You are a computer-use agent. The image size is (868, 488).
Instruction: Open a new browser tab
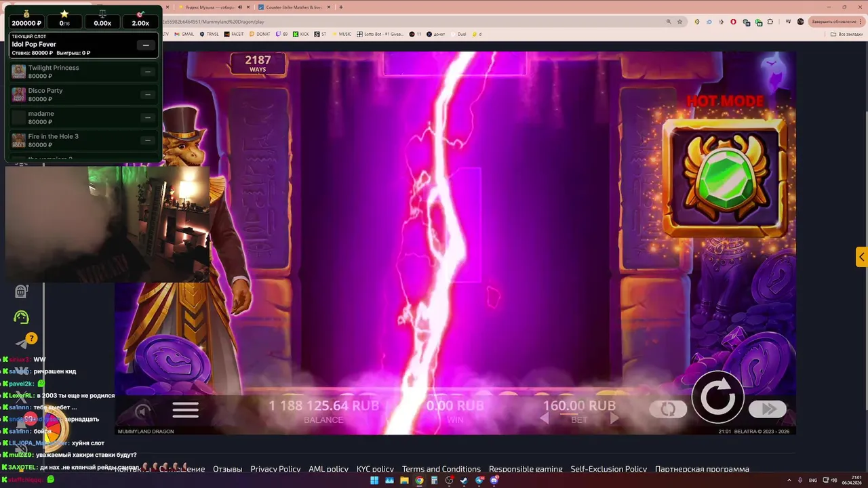(340, 7)
